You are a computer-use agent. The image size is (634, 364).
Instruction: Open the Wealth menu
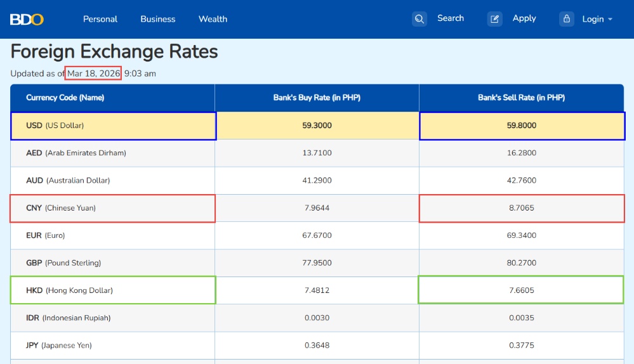click(x=213, y=19)
